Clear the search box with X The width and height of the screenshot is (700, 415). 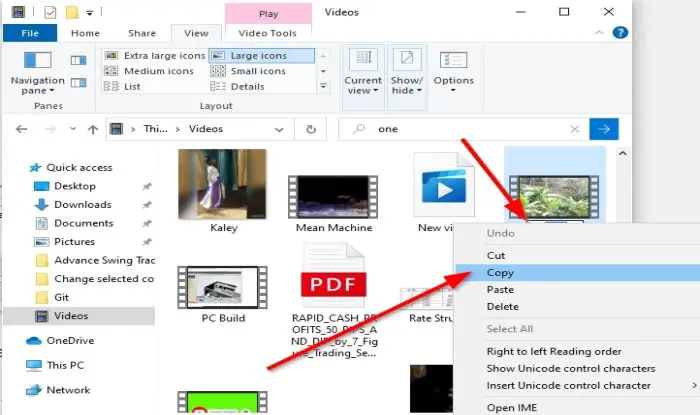click(575, 129)
